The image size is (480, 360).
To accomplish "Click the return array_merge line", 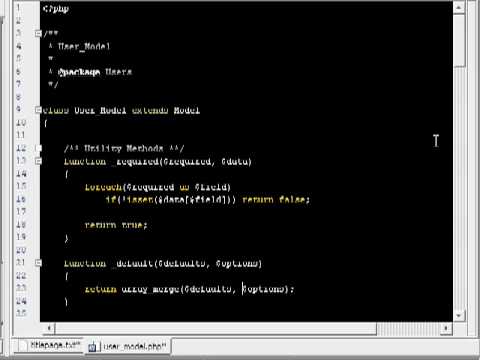I will pos(189,289).
